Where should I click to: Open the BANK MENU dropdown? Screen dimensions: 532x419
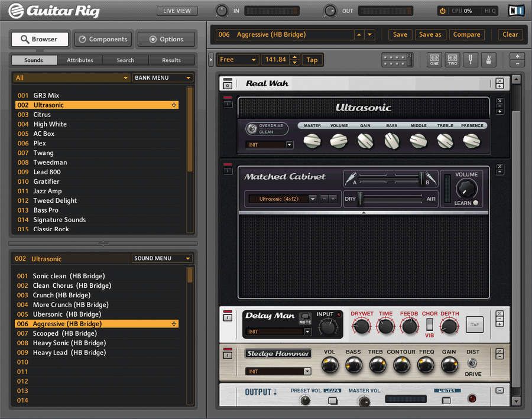(163, 78)
